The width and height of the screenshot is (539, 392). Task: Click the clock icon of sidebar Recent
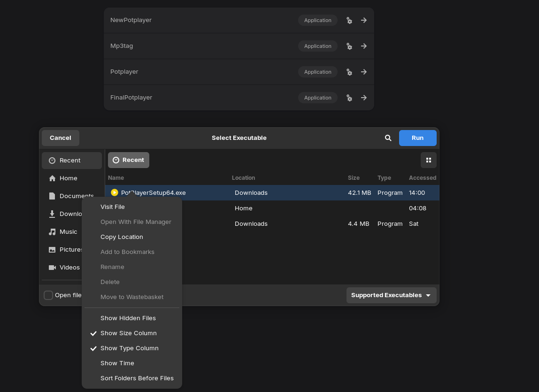click(52, 161)
